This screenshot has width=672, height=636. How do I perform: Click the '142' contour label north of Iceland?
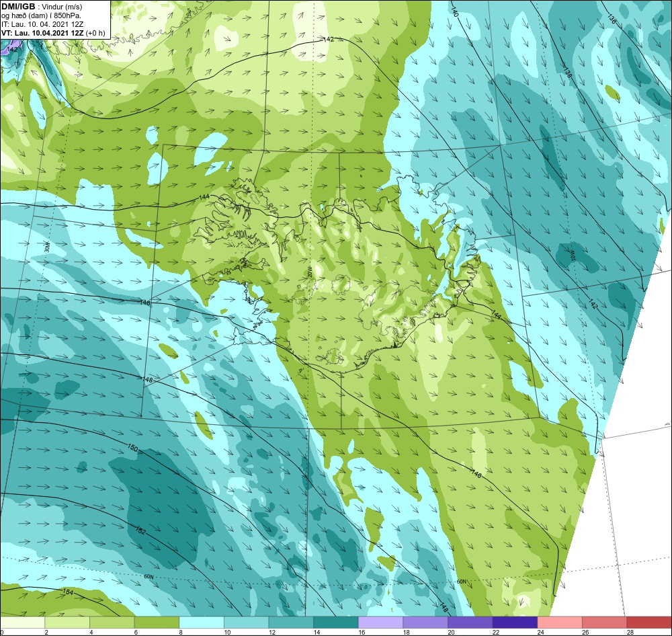tap(329, 39)
